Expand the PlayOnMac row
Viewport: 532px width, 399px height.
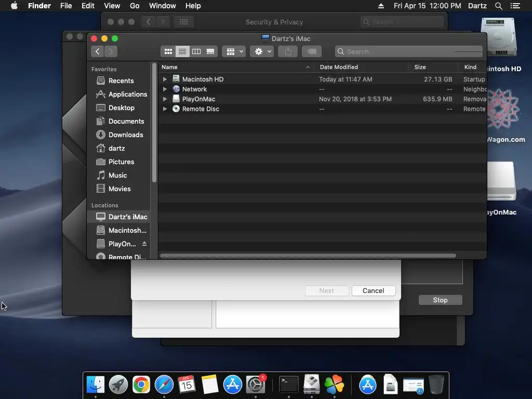coord(165,99)
